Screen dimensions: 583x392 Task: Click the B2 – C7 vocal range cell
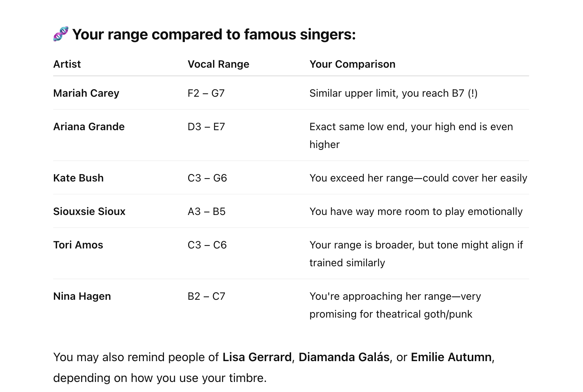(206, 296)
